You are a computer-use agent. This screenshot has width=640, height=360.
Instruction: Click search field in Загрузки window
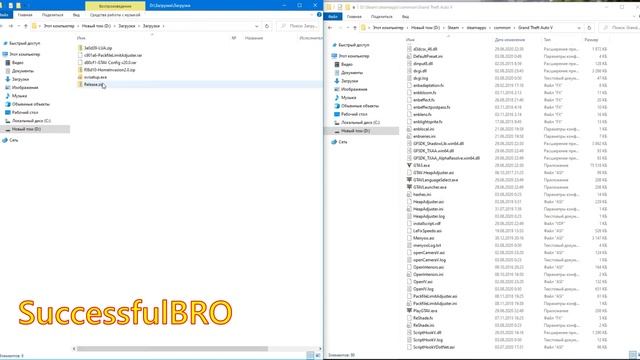pos(299,26)
